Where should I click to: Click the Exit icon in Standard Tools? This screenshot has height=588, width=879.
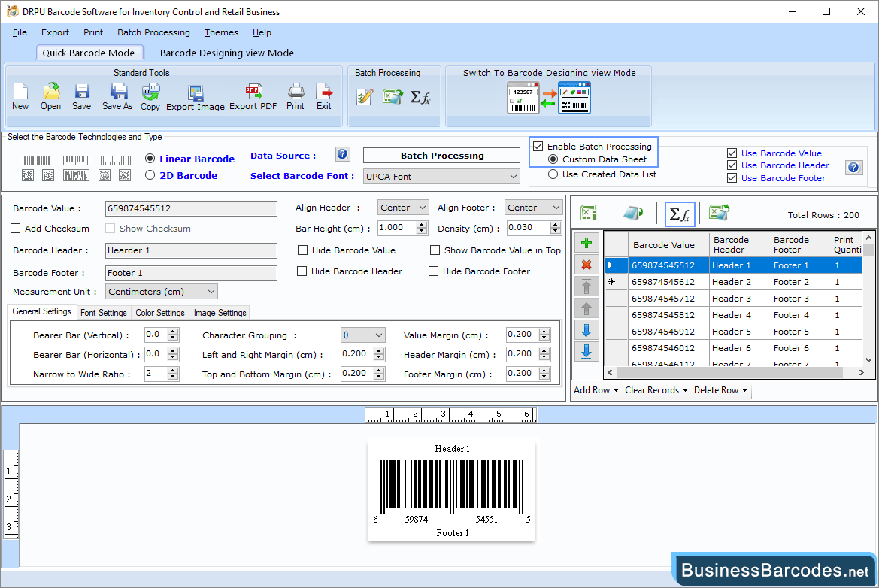323,95
